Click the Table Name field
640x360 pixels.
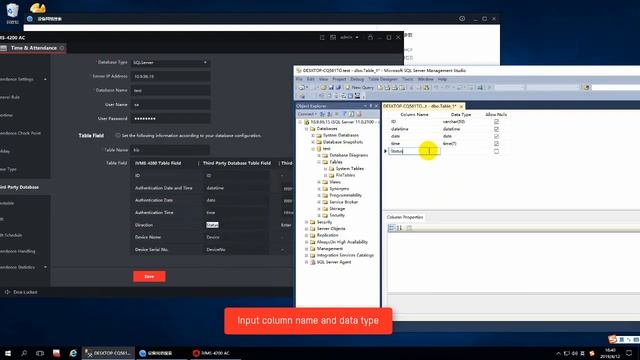pos(171,150)
